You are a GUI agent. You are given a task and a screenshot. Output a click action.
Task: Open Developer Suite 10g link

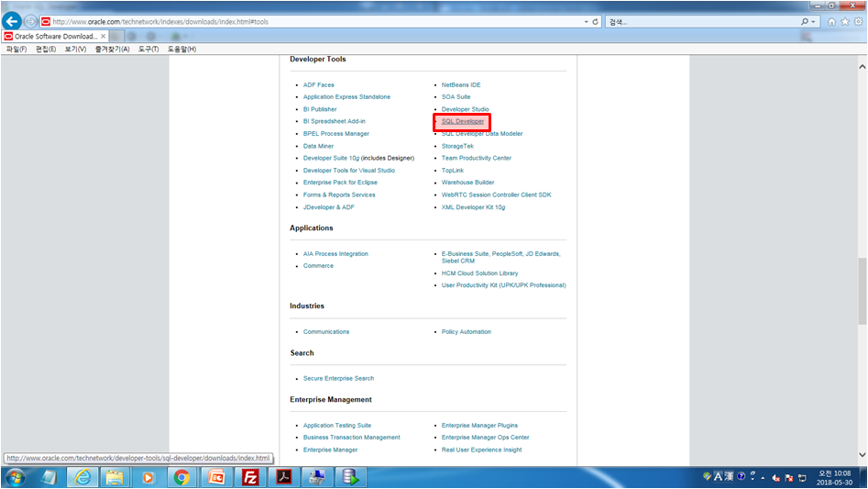[x=331, y=158]
